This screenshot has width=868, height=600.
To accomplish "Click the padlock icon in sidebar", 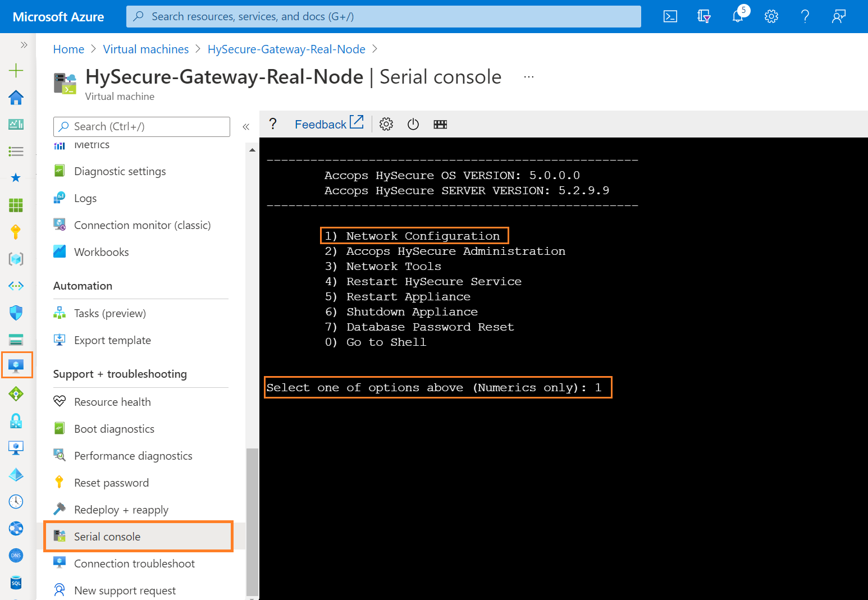I will (16, 420).
